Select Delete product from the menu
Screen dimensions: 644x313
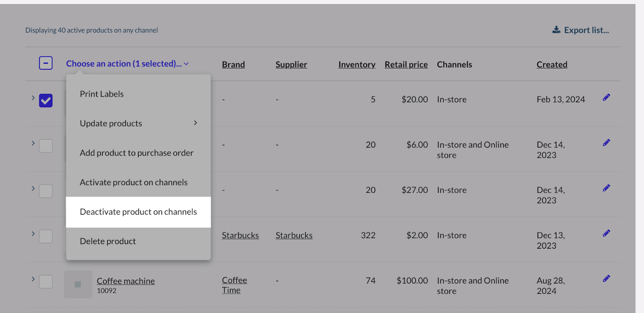pyautogui.click(x=108, y=241)
